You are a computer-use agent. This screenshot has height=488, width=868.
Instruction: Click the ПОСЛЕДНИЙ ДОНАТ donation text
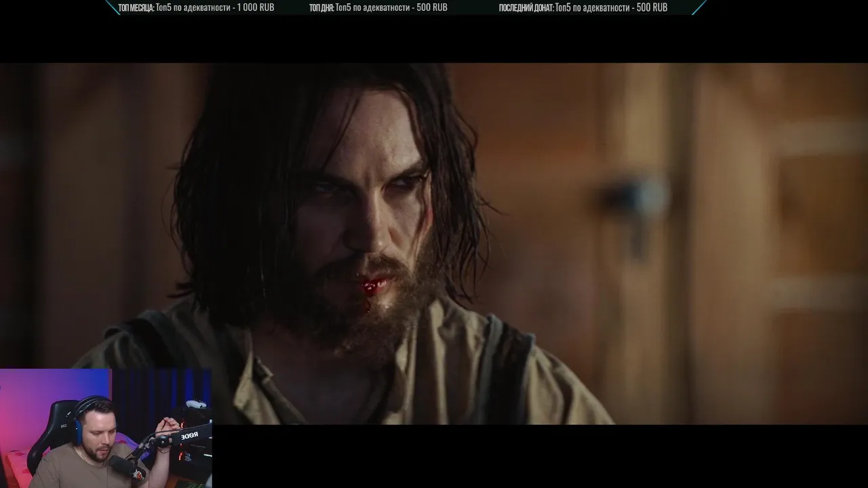pos(583,7)
